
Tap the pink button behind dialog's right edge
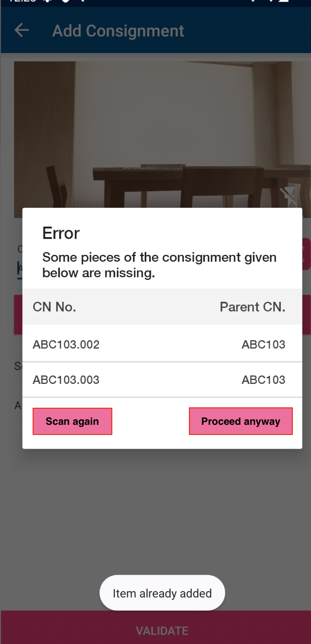307,254
